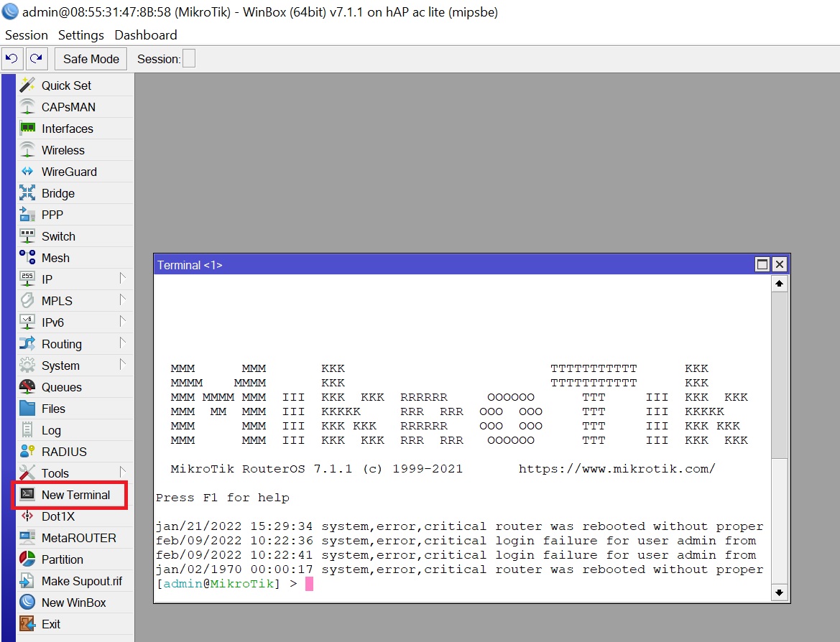Toggle the Safe Mode button
The image size is (840, 642).
[91, 59]
